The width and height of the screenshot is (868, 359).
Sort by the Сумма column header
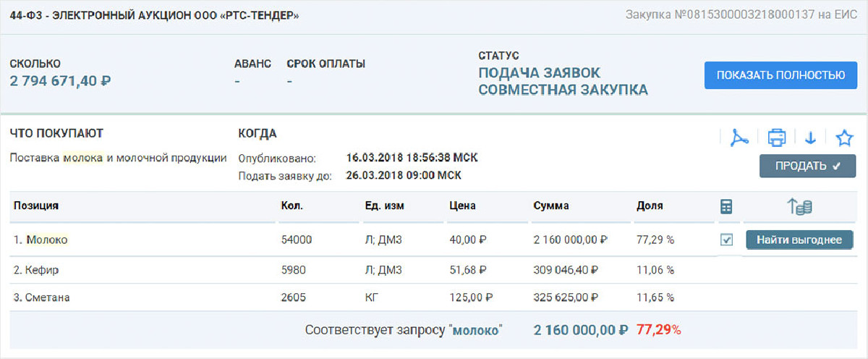[551, 206]
